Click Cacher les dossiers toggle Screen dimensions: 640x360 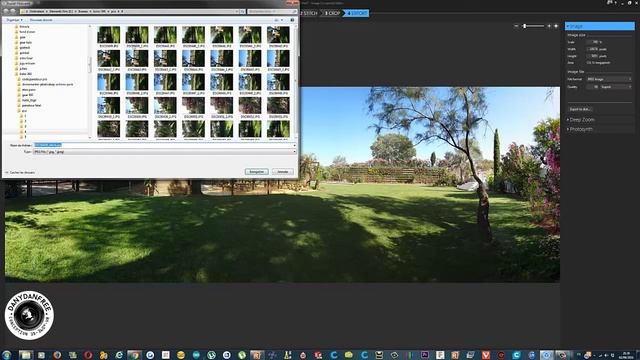pos(20,173)
